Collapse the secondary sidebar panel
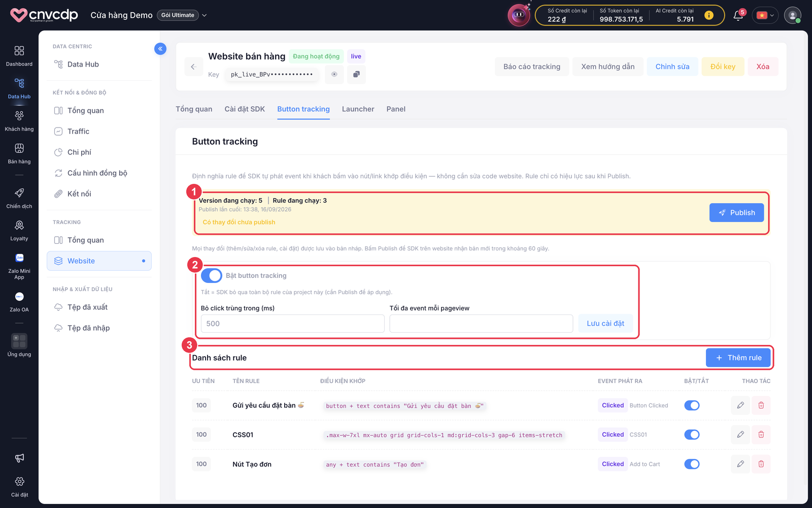 click(x=160, y=49)
